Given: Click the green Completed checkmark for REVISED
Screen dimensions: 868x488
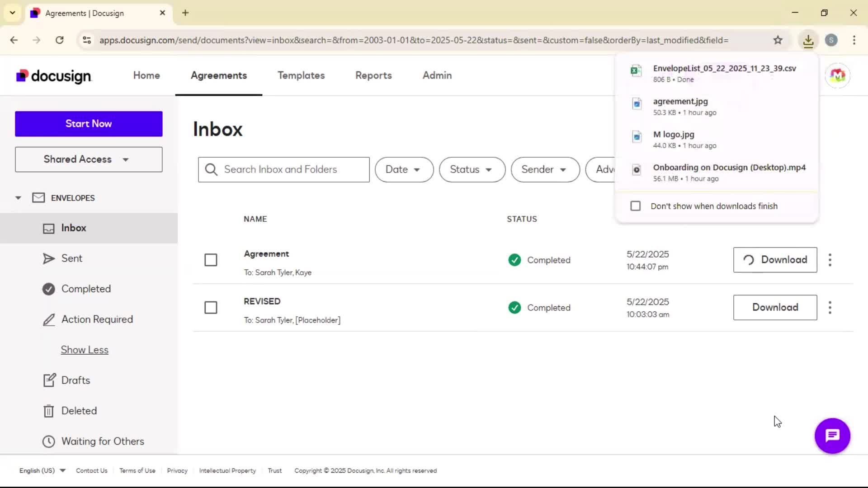Looking at the screenshot, I should pos(514,308).
